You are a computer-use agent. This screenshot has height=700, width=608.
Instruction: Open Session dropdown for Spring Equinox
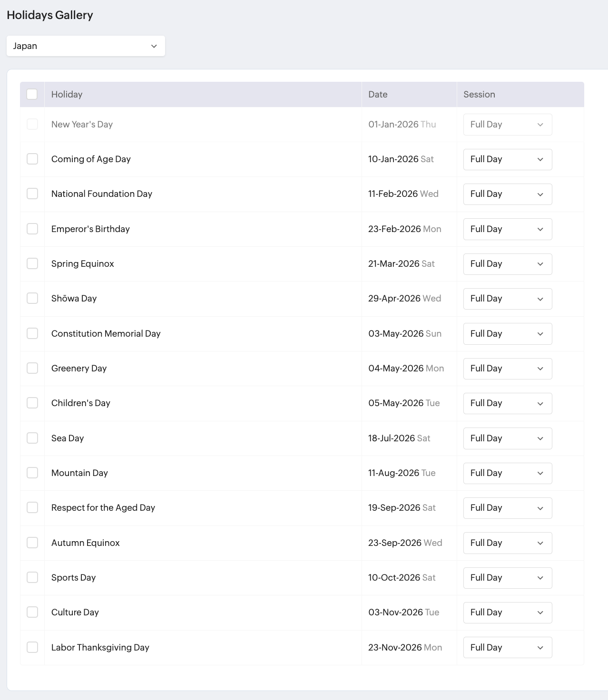[508, 264]
